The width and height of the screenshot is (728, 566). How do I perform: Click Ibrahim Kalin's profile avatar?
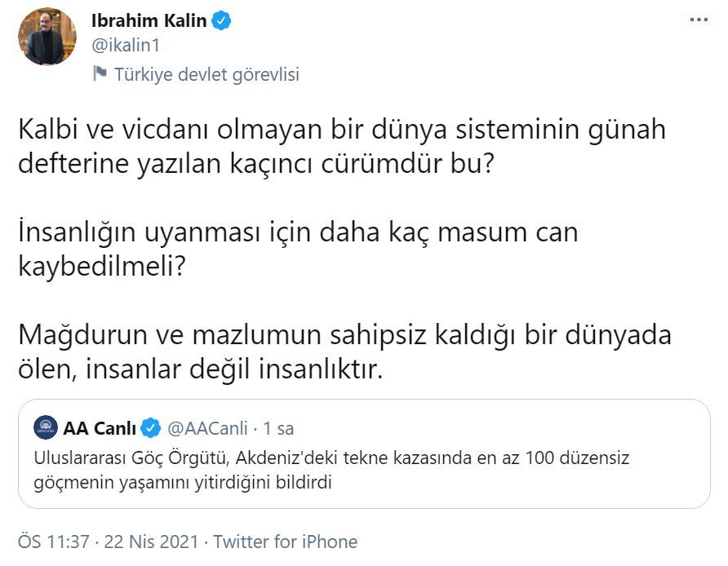coord(47,37)
